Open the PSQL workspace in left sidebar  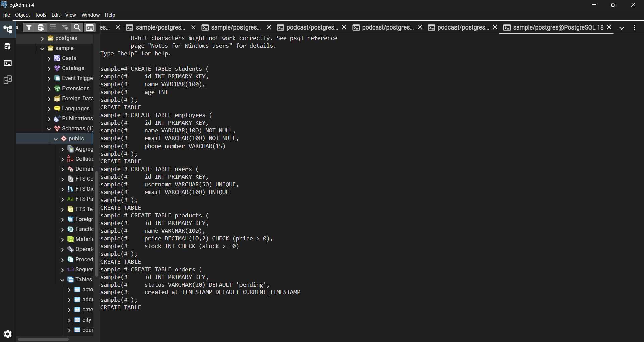[x=7, y=63]
